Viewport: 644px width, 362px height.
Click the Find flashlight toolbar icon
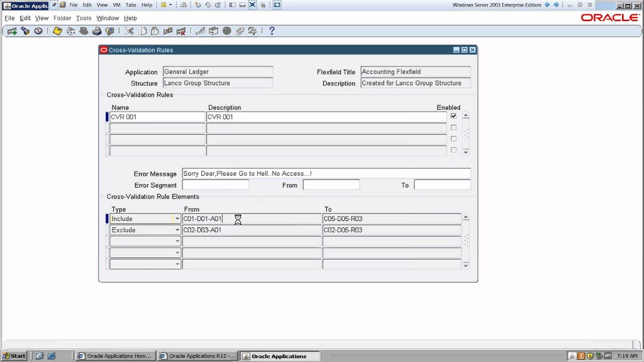[x=25, y=31]
